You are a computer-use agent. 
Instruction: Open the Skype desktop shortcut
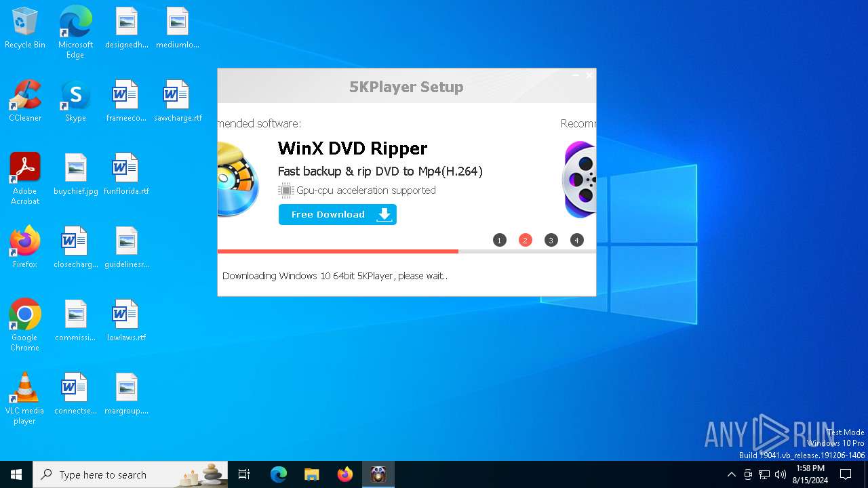(x=75, y=102)
